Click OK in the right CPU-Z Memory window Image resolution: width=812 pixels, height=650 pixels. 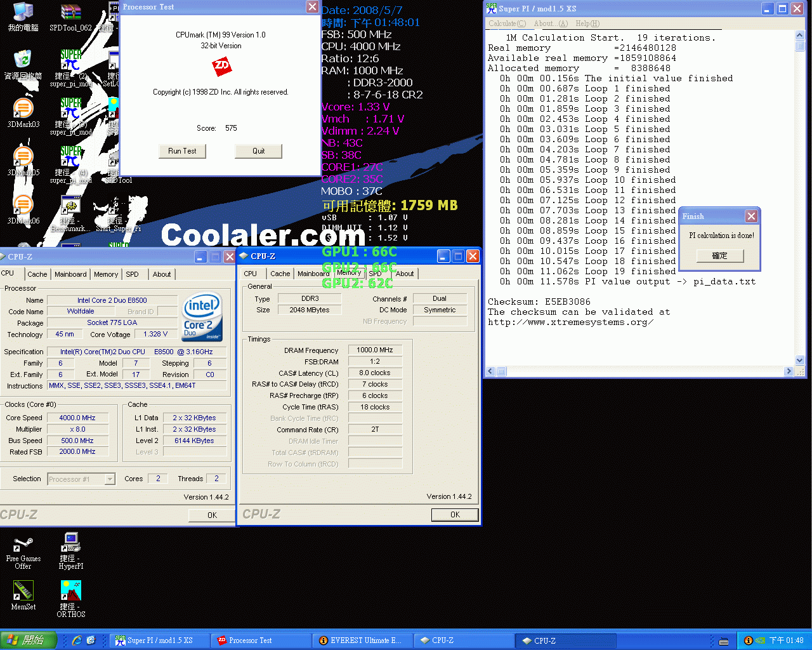coord(455,515)
